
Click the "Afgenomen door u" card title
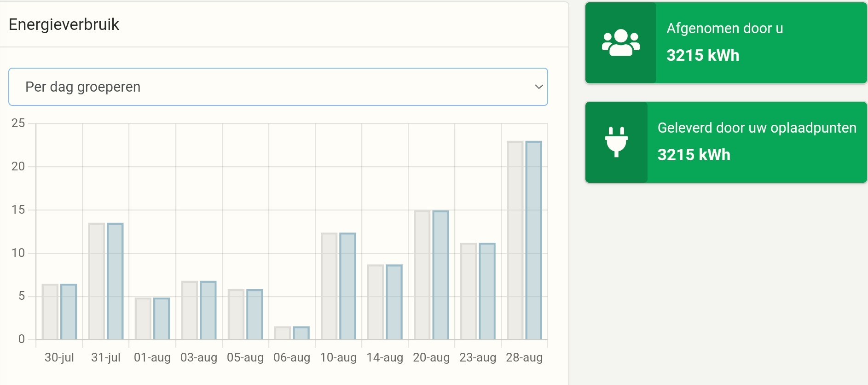[724, 29]
